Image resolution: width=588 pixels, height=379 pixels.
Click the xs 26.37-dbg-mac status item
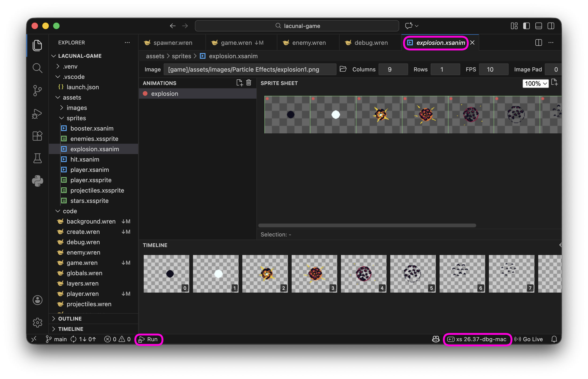(x=477, y=339)
